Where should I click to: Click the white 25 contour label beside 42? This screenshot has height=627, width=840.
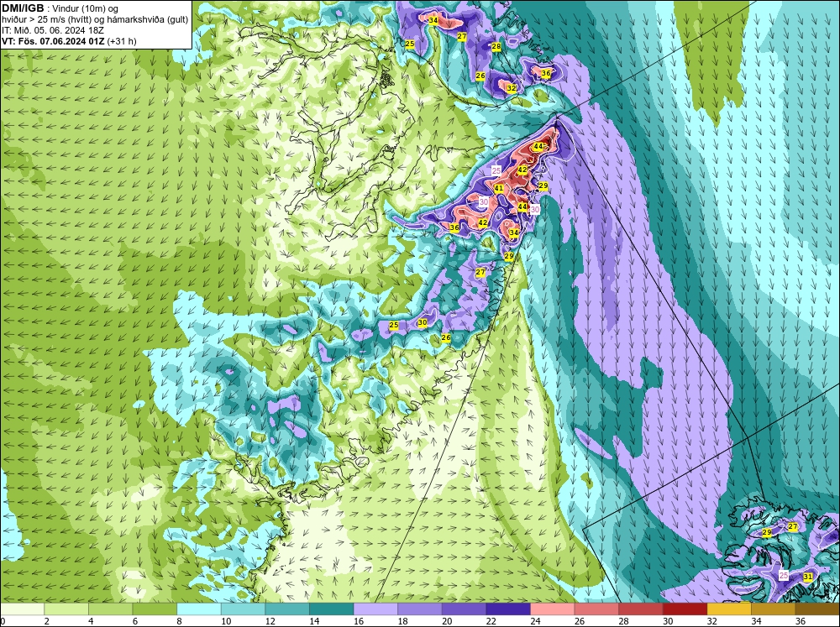[496, 170]
